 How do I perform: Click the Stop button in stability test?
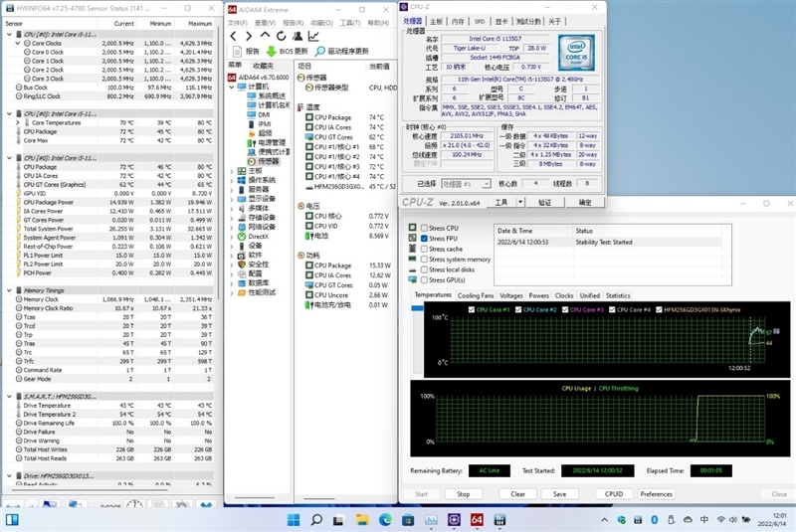463,493
